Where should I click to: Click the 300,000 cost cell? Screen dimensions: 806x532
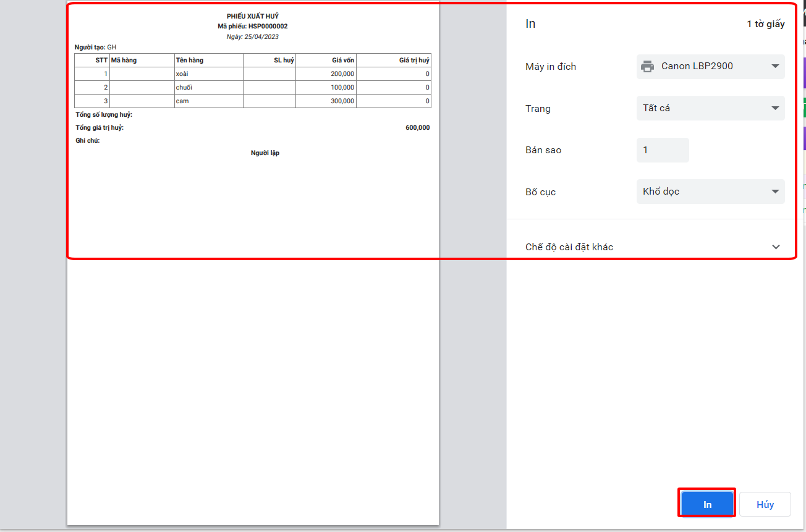click(326, 101)
